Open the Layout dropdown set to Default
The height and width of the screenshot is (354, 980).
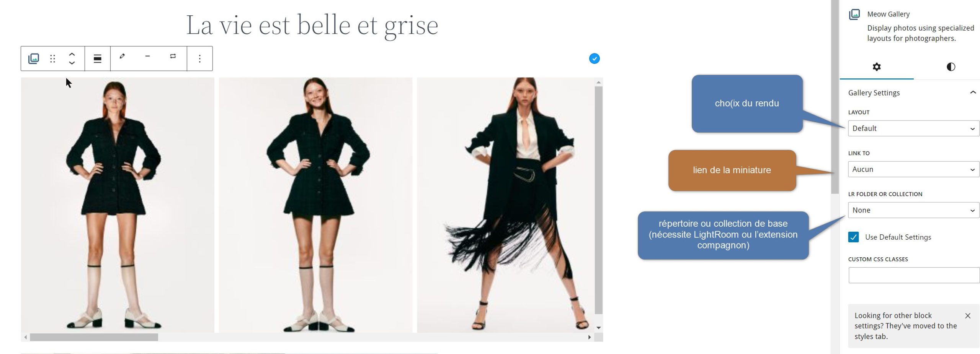click(914, 128)
